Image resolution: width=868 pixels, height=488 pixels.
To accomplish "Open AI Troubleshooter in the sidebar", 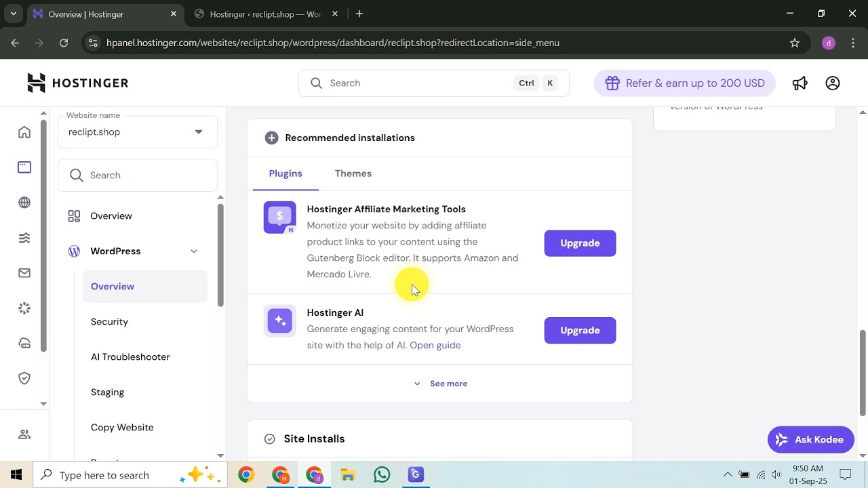I will pyautogui.click(x=130, y=357).
